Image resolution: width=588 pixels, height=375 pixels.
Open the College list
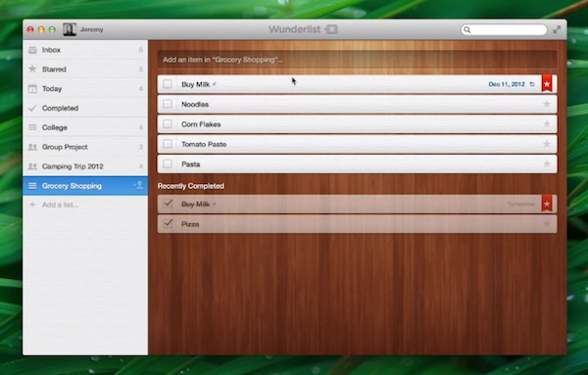point(85,127)
